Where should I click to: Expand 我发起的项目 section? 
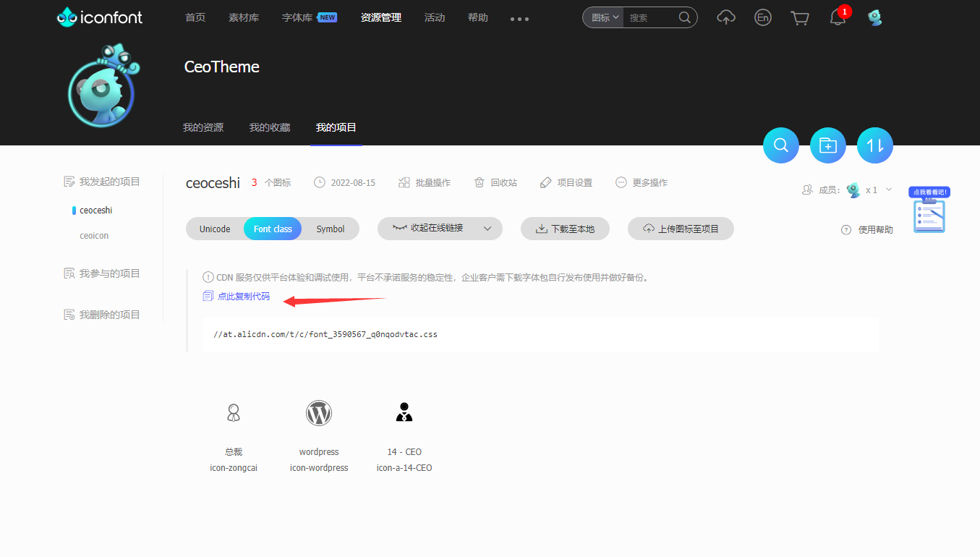point(102,182)
